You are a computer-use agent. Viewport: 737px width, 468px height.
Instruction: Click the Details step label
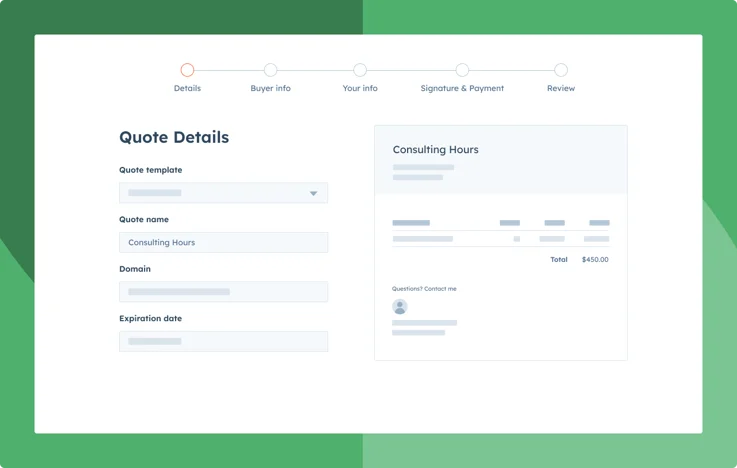pyautogui.click(x=187, y=88)
